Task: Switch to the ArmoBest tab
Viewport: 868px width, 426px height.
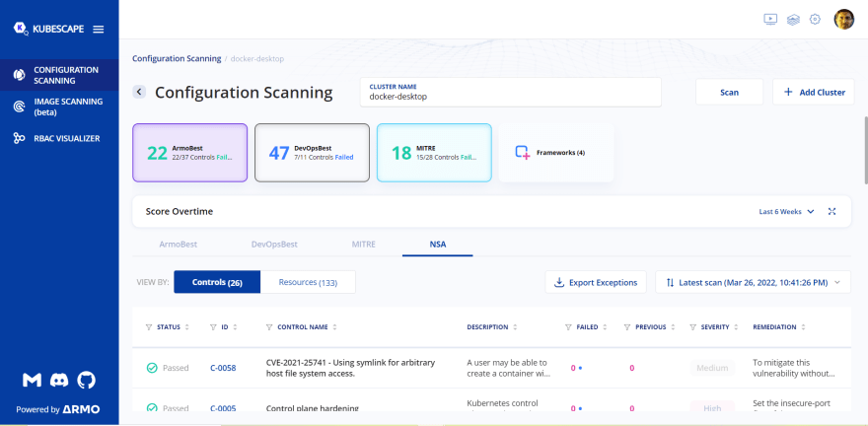Action: (x=179, y=244)
